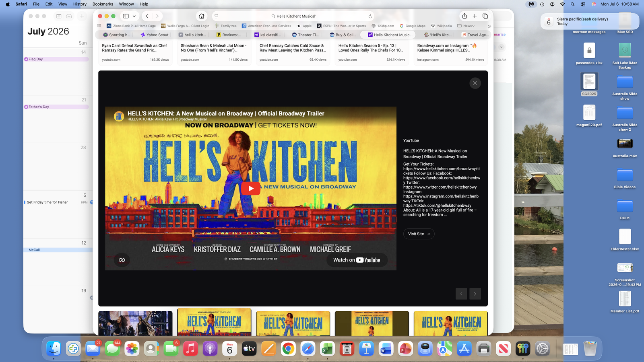
Task: Reload the Hells Kitchent Musical page
Action: 370,16
